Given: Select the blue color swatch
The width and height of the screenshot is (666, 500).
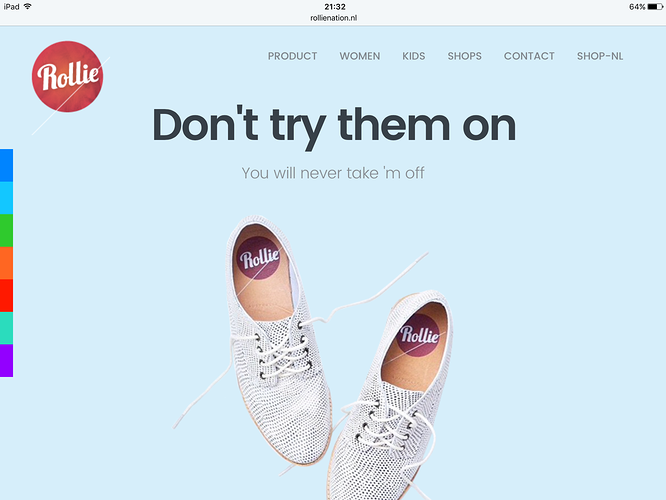Looking at the screenshot, I should pyautogui.click(x=6, y=165).
